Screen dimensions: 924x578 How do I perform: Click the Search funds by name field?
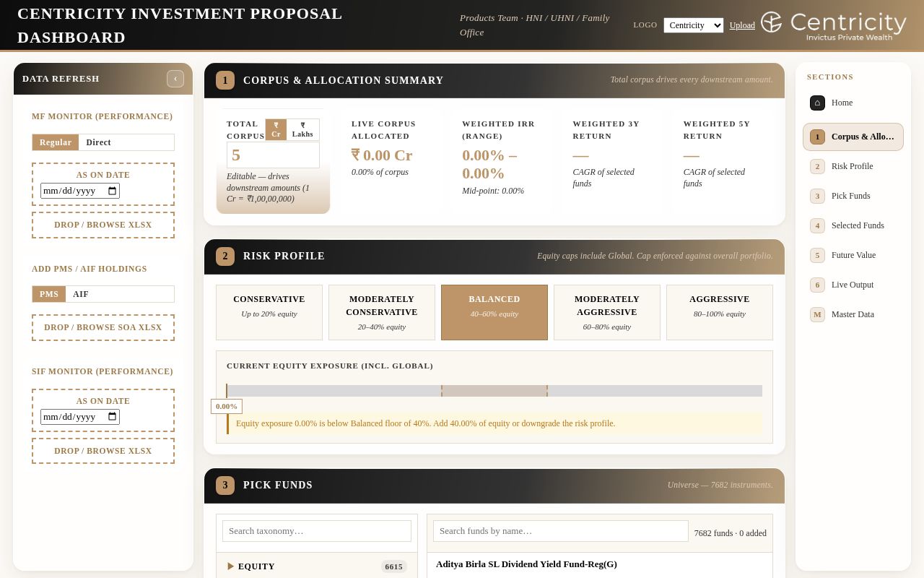(x=561, y=531)
